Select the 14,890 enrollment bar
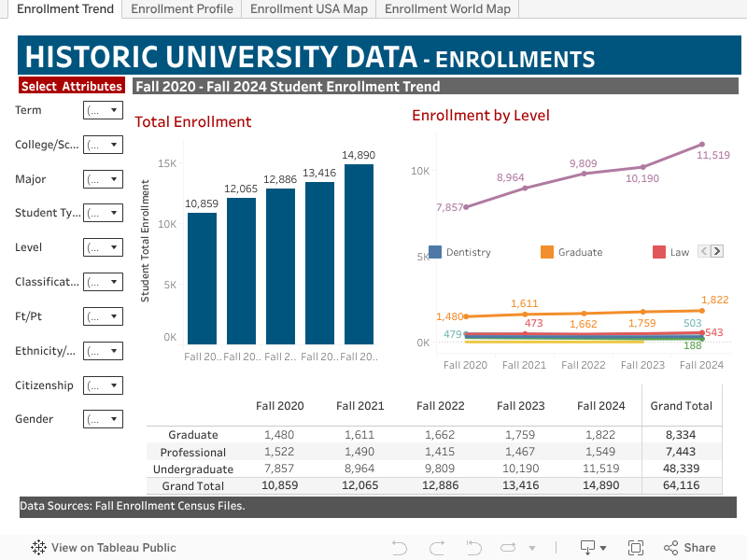This screenshot has width=747, height=560. click(x=359, y=254)
